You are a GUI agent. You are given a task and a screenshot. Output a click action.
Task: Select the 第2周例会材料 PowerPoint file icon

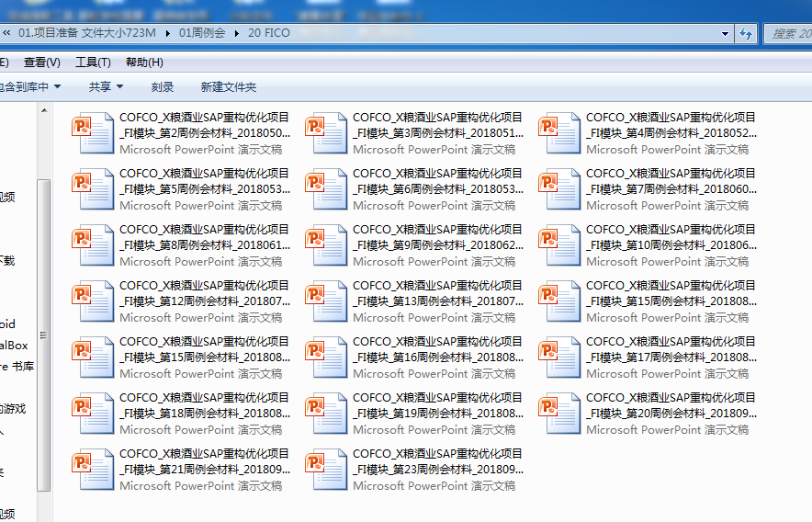(x=93, y=132)
